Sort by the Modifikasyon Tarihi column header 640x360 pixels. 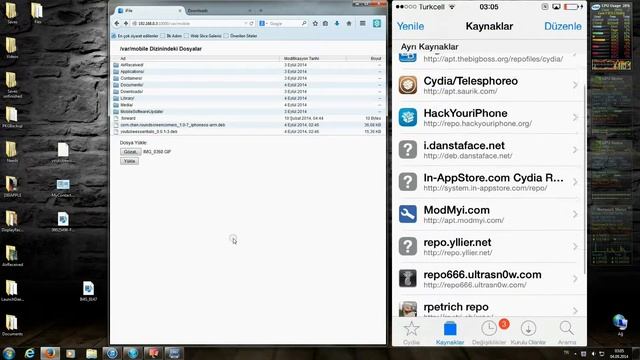301,58
